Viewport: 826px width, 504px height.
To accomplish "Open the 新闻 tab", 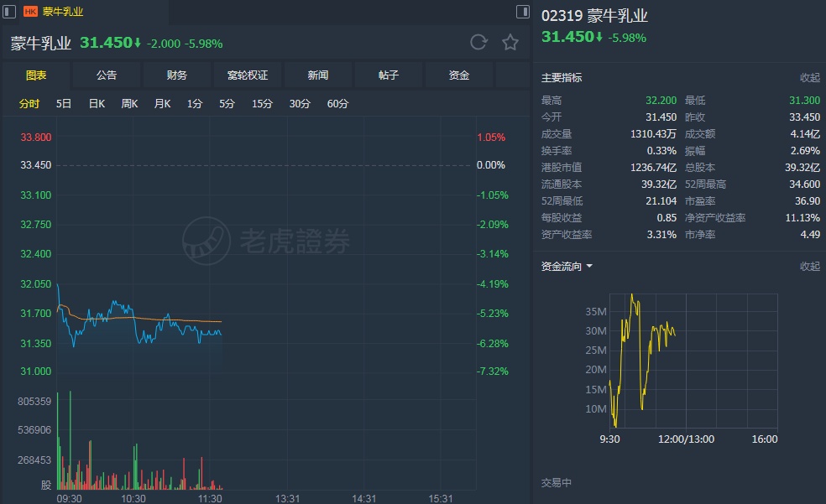I will [318, 75].
